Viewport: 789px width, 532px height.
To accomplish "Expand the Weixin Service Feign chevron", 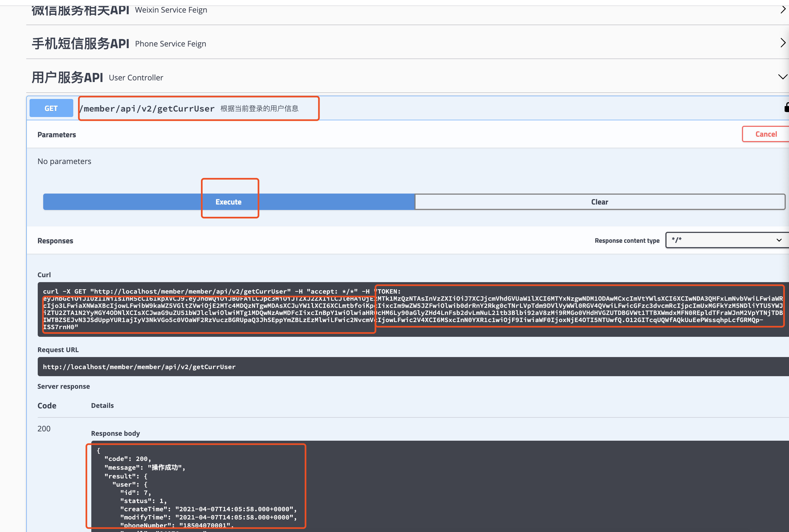I will click(x=783, y=10).
